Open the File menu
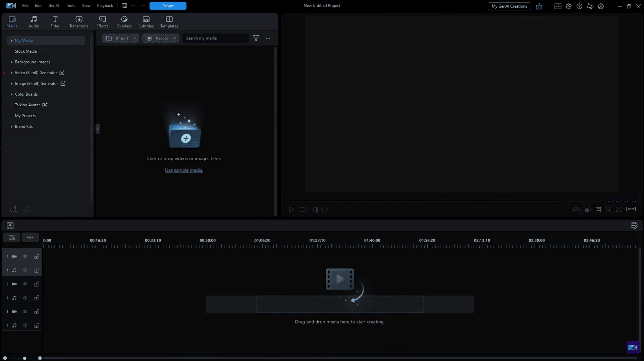644x361 pixels. 25,6
